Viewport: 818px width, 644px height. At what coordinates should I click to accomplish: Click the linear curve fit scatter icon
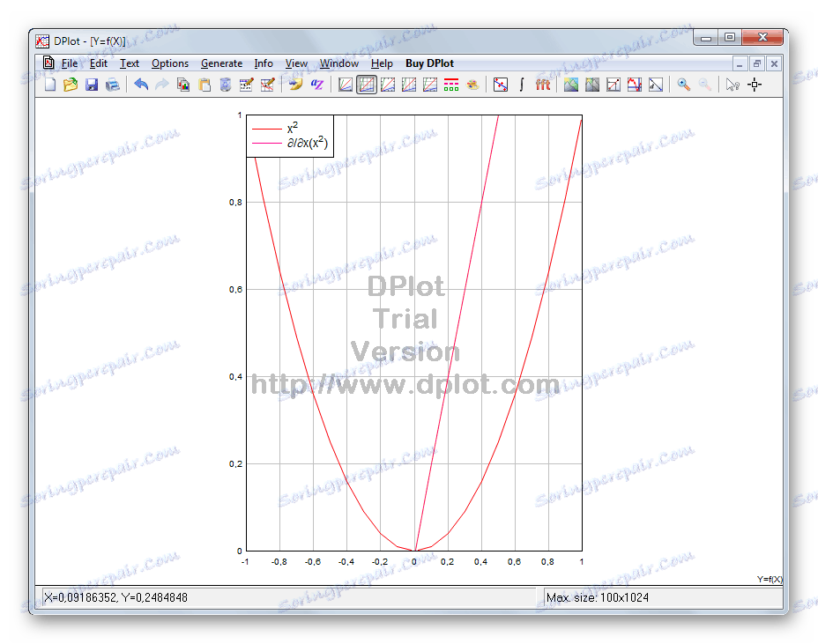(501, 85)
